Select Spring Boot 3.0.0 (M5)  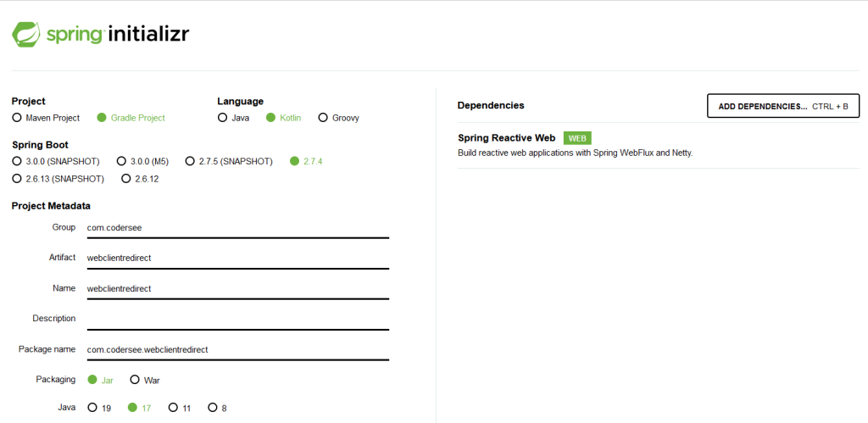(122, 161)
